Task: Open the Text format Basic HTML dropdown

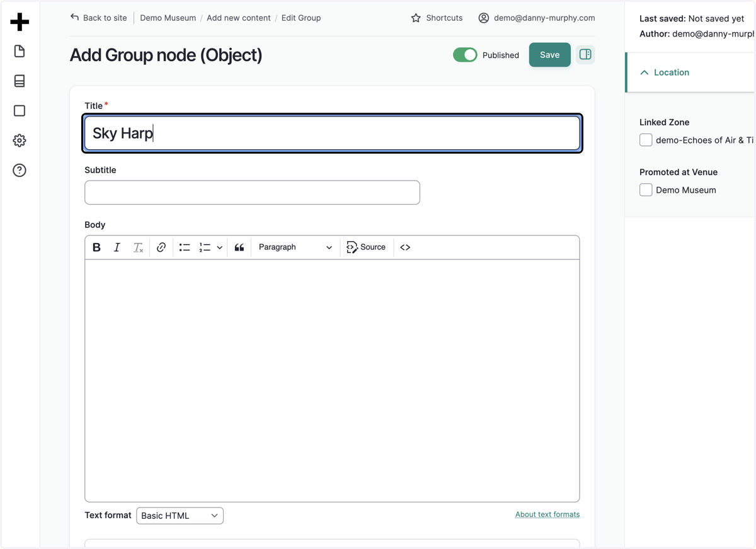Action: click(x=180, y=516)
